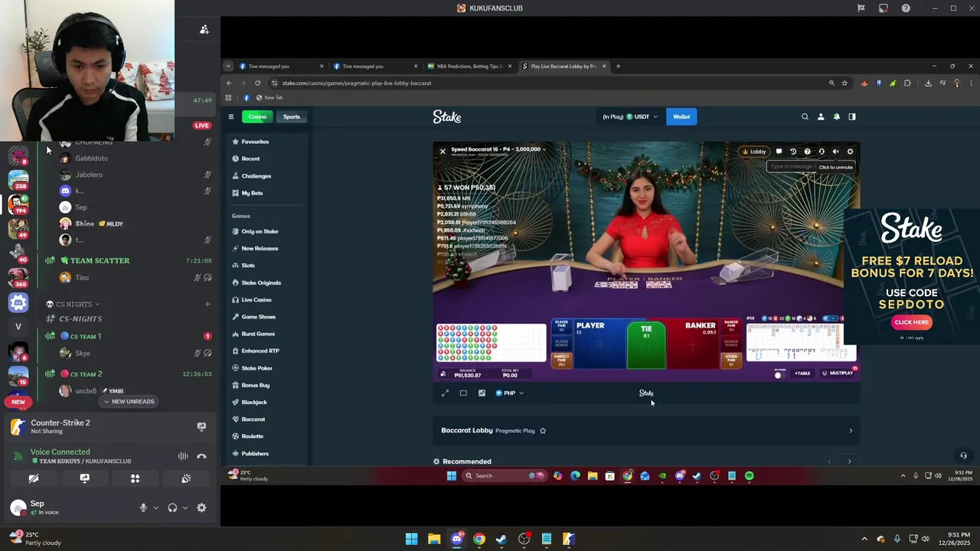Open Discord headphone options arrow
Viewport: 980px width, 551px height.
tap(185, 507)
